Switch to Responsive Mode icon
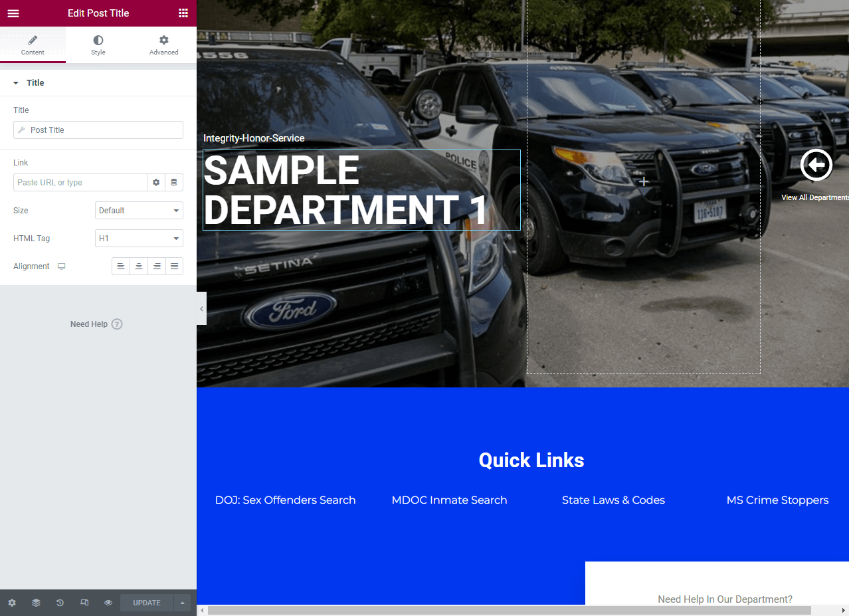 click(x=84, y=603)
